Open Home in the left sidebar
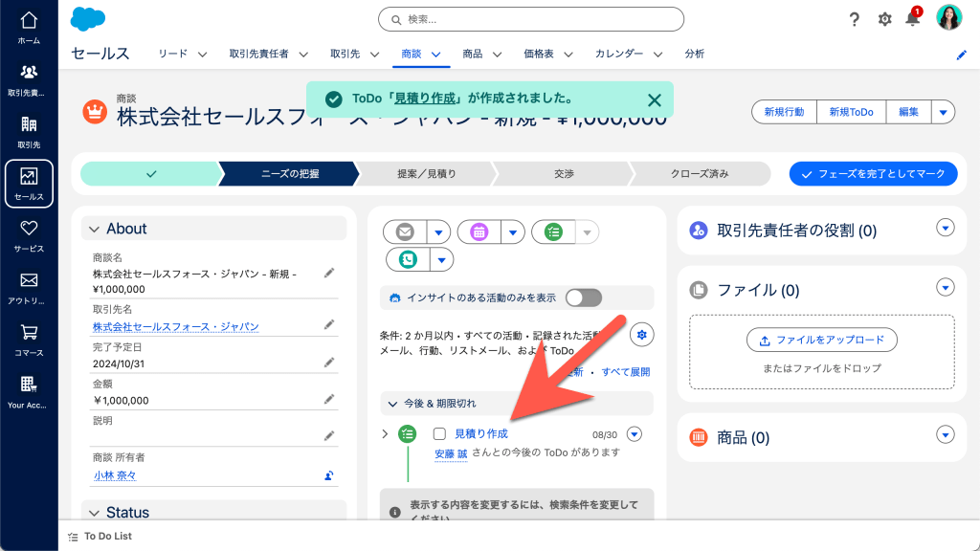The width and height of the screenshot is (980, 551). [29, 28]
